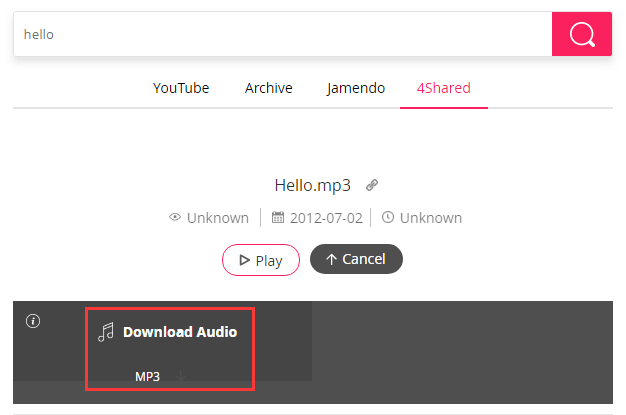Click the 2012-07-02 date text

pyautogui.click(x=326, y=218)
